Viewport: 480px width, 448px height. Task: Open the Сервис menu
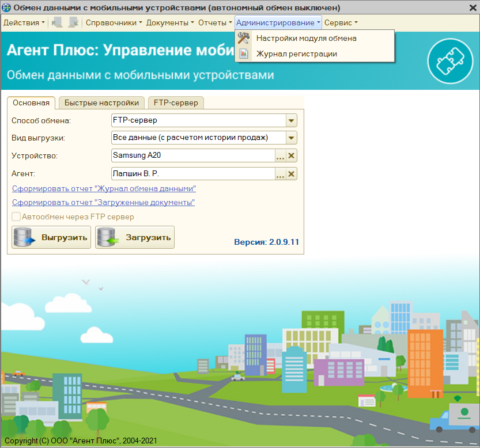(x=341, y=22)
